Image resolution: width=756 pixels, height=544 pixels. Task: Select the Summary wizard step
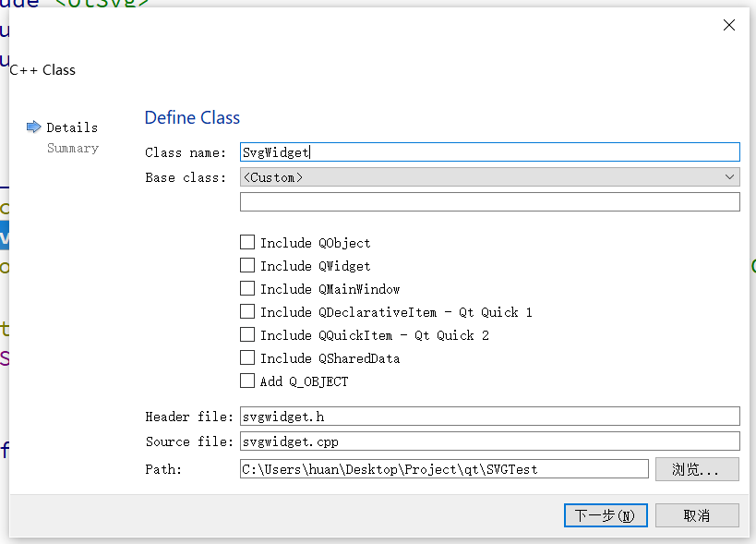pos(73,148)
